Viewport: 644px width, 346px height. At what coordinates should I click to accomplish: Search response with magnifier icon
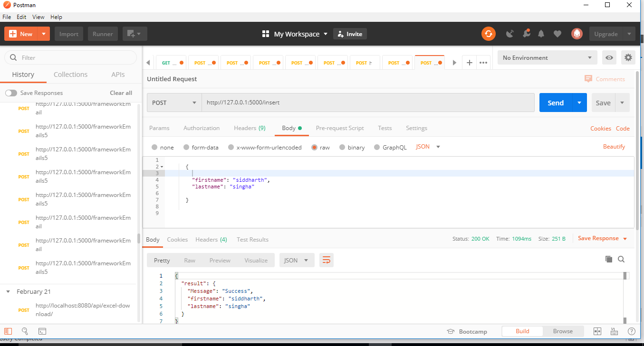pos(621,259)
